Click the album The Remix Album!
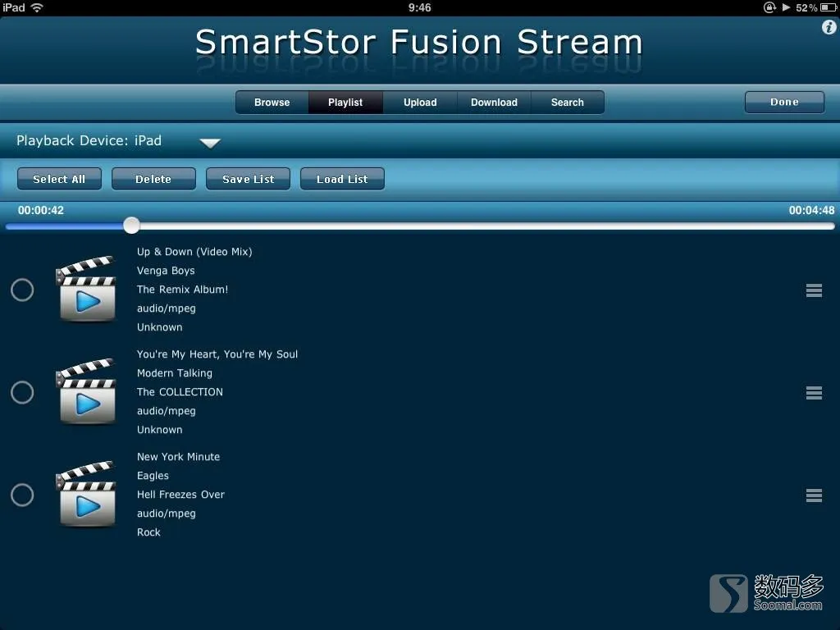The image size is (840, 630). (x=182, y=290)
